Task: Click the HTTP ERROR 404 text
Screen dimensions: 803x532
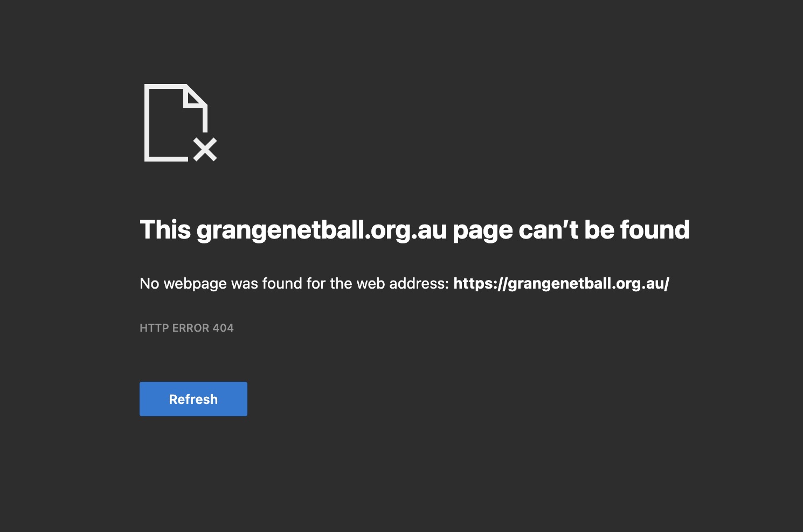Action: click(x=186, y=328)
